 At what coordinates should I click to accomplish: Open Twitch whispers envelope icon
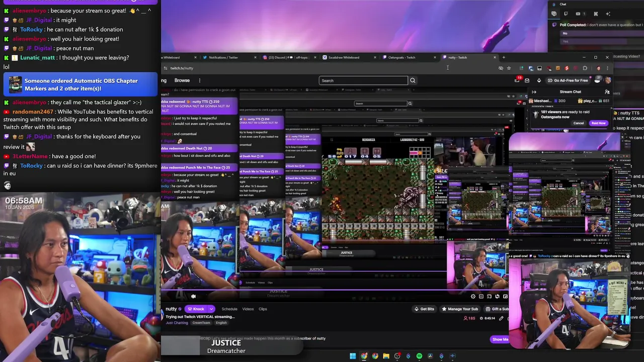click(527, 80)
